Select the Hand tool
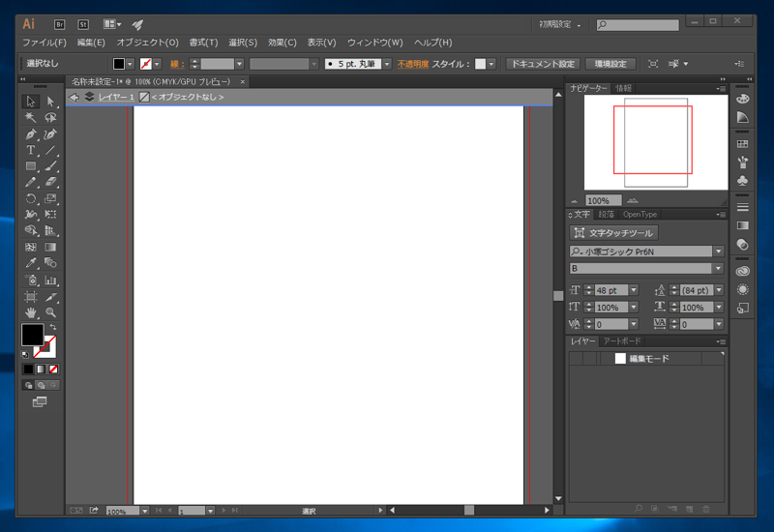This screenshot has height=532, width=774. pos(31,312)
